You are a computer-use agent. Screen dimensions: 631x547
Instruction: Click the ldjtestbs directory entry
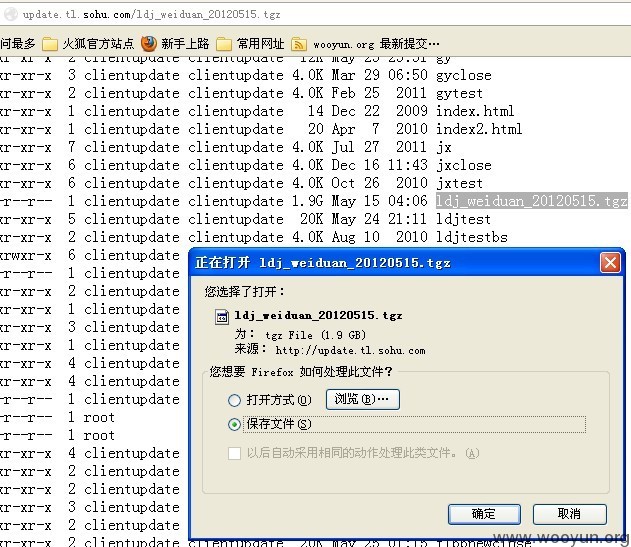pos(472,237)
